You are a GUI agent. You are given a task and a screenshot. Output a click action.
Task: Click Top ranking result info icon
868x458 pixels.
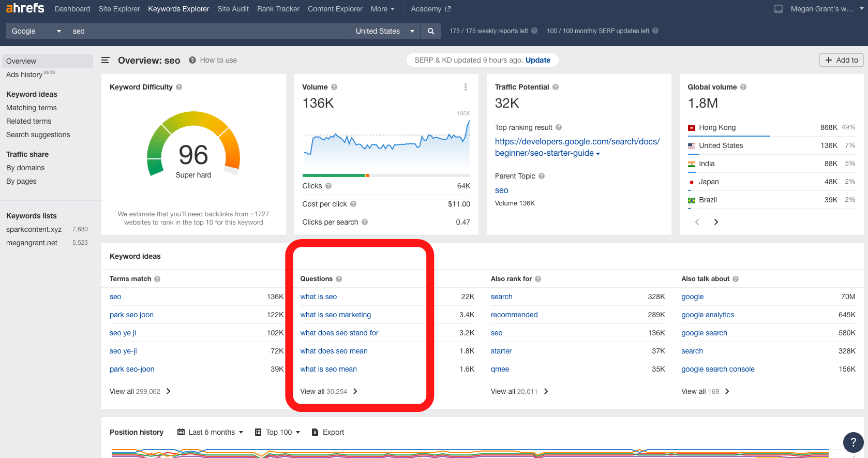tap(559, 127)
